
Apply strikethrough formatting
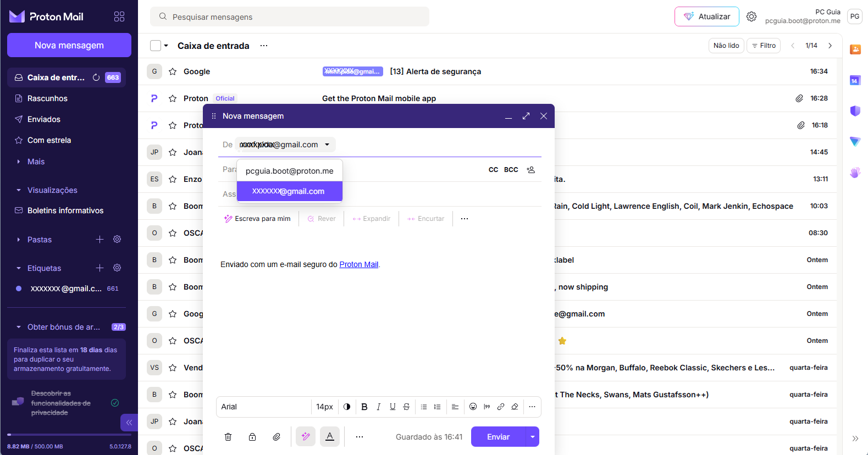point(406,407)
